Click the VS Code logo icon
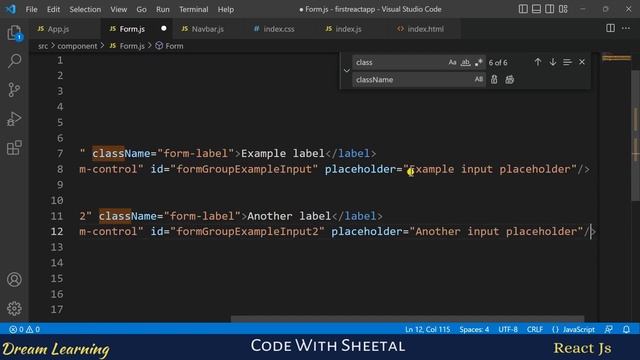The image size is (640, 360). pos(11,9)
